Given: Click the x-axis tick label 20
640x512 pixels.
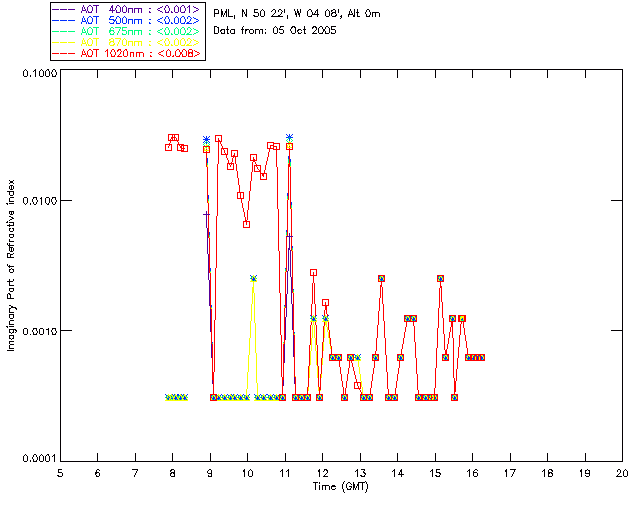Looking at the screenshot, I should pos(622,473).
